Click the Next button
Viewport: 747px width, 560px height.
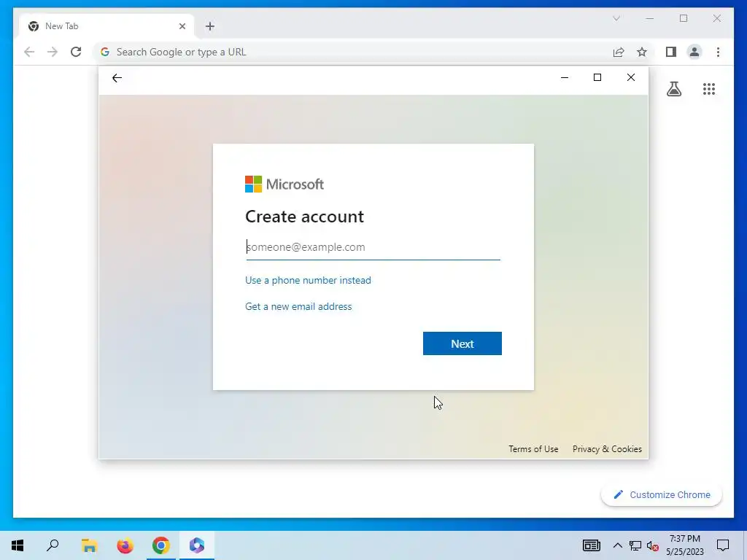click(462, 343)
